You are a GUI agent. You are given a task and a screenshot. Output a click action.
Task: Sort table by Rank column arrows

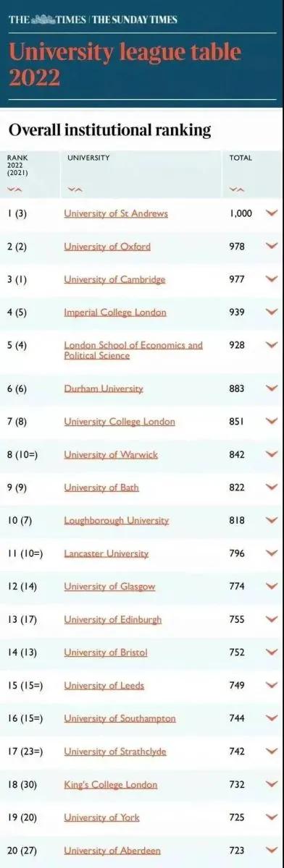tap(14, 190)
